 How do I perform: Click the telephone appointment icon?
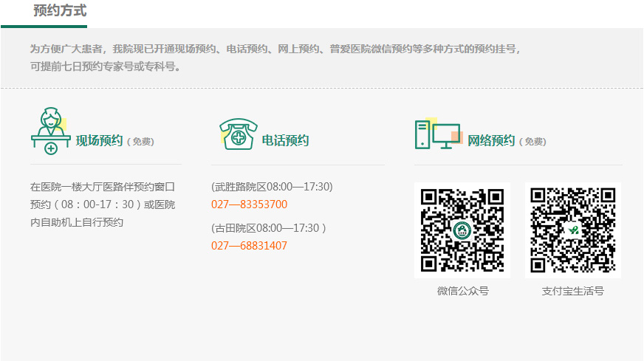pyautogui.click(x=239, y=134)
